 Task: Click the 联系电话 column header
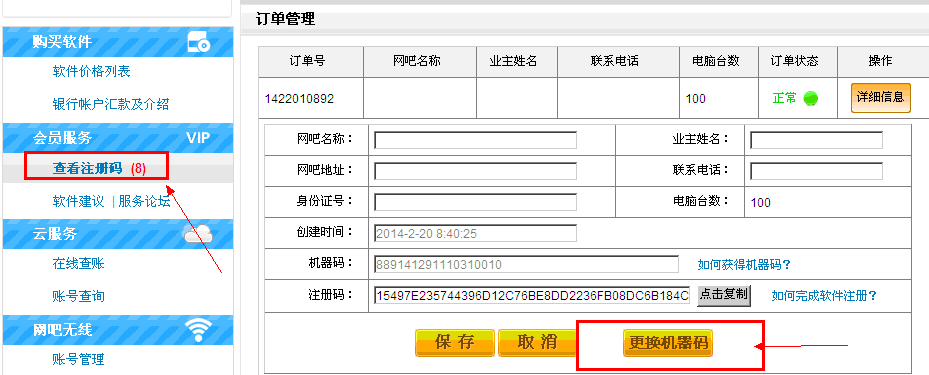[x=615, y=61]
